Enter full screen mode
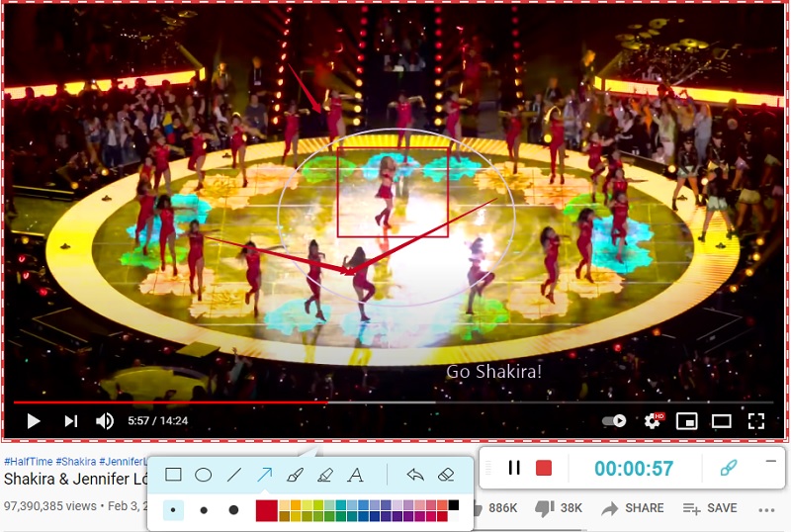 (x=755, y=421)
